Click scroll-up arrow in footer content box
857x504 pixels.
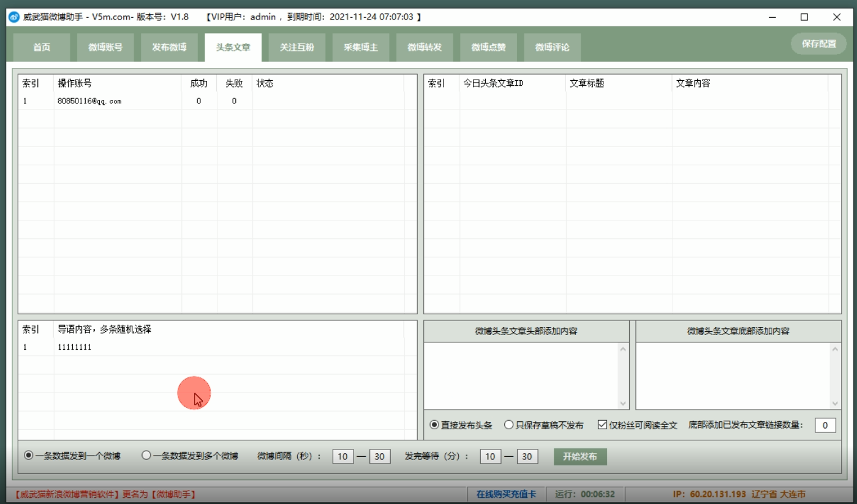point(836,349)
